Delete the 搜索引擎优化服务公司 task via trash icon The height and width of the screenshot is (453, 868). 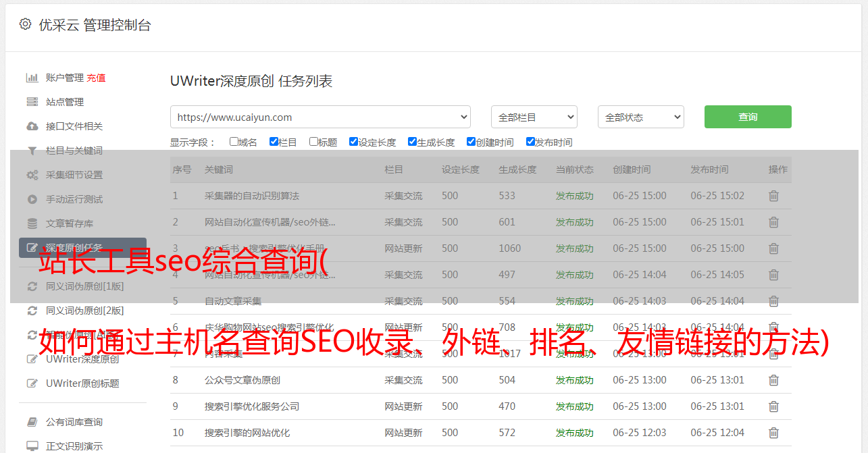774,406
